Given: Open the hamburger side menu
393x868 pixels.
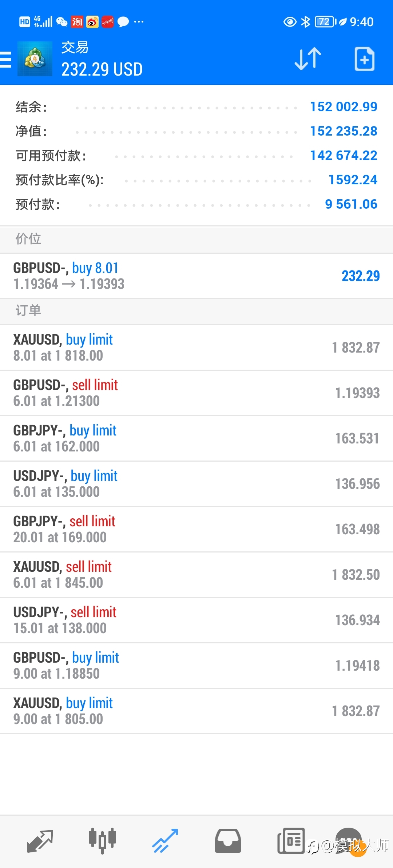Looking at the screenshot, I should click(5, 59).
